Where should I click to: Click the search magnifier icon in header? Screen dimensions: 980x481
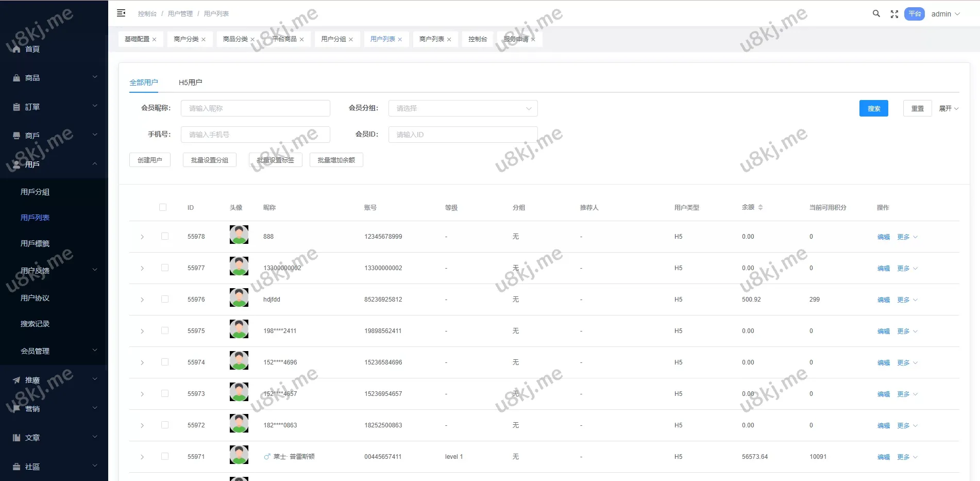[x=876, y=14]
